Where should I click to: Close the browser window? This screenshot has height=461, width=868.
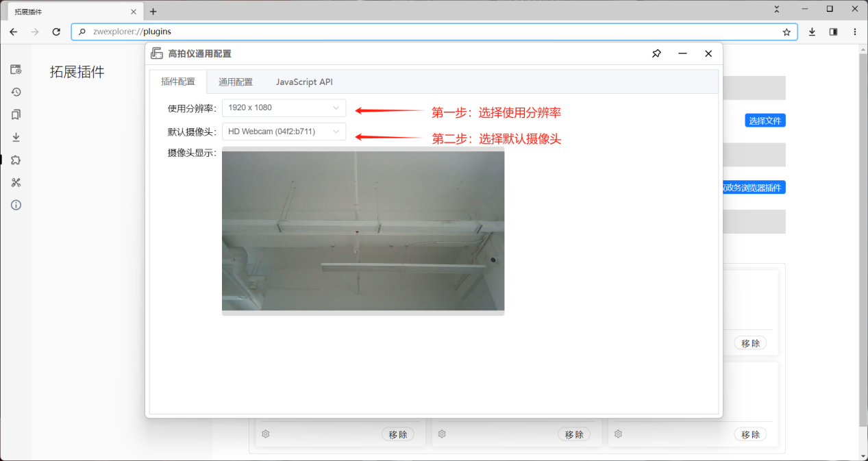click(x=856, y=9)
